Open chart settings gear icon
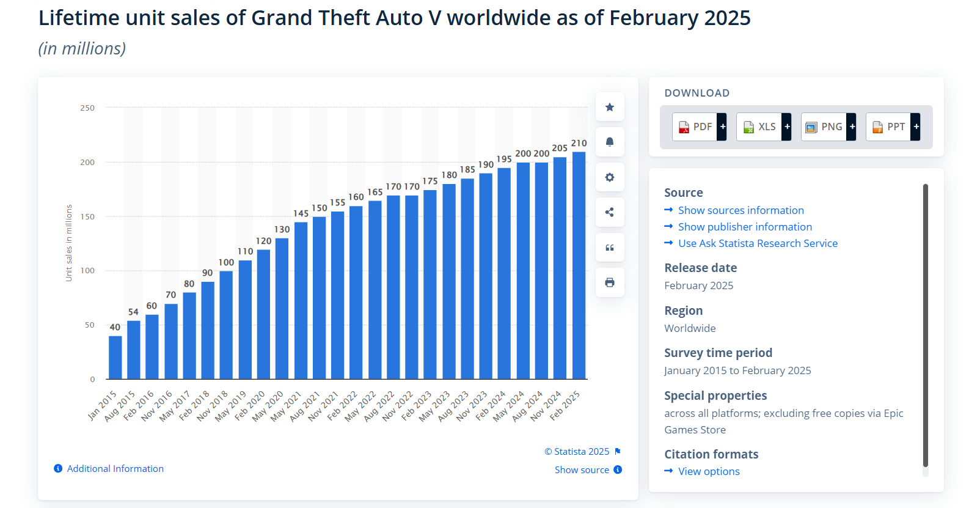980x508 pixels. pos(609,177)
